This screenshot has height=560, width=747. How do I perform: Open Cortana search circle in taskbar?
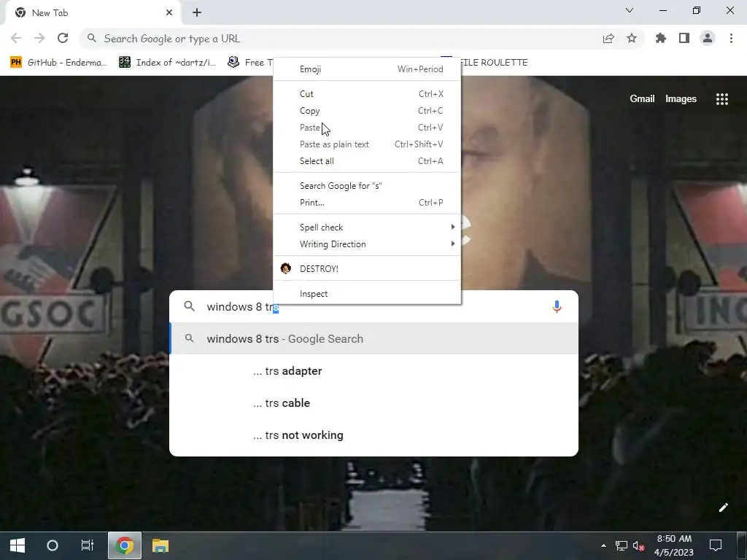point(53,545)
